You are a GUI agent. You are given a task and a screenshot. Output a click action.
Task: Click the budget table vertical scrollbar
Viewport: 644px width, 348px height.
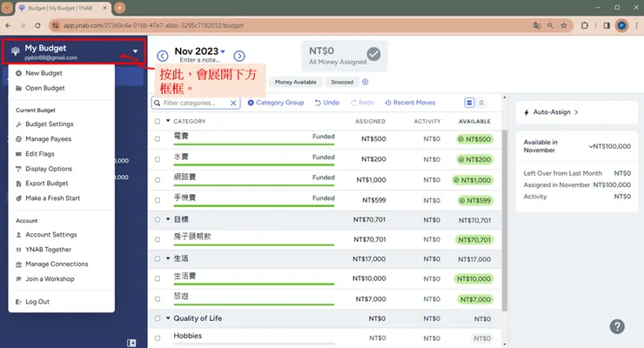click(505, 220)
